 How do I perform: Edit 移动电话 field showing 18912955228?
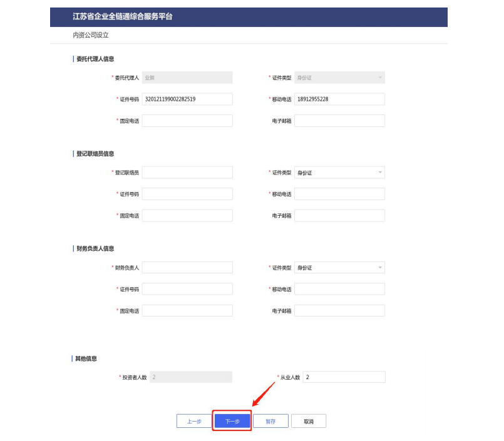point(340,99)
